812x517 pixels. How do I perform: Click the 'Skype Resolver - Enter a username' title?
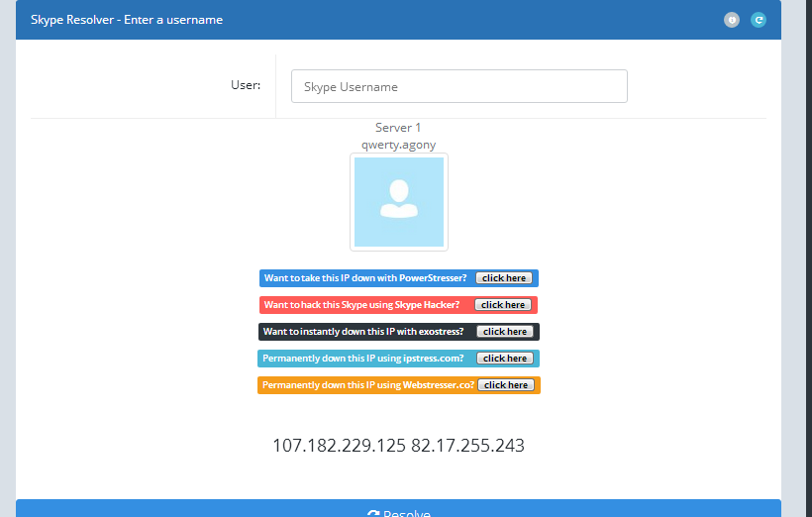pyautogui.click(x=127, y=20)
